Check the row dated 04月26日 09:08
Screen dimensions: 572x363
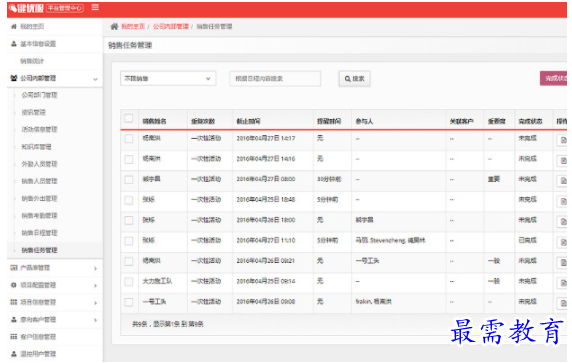(128, 302)
